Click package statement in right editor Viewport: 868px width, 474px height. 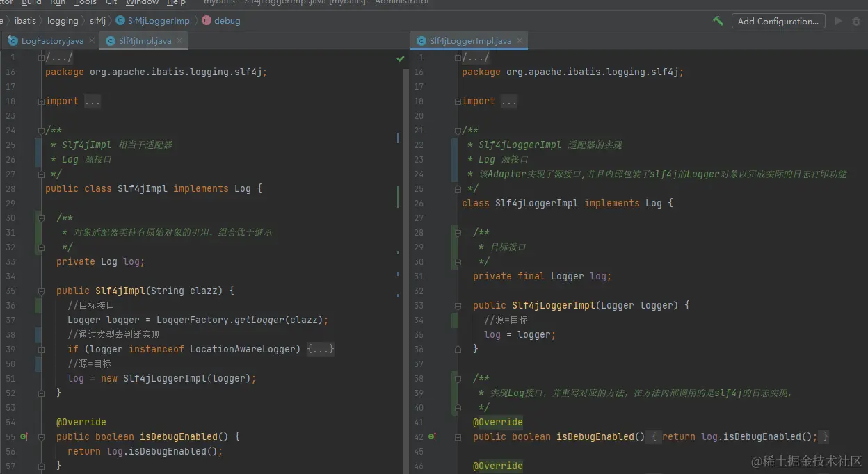tap(573, 72)
